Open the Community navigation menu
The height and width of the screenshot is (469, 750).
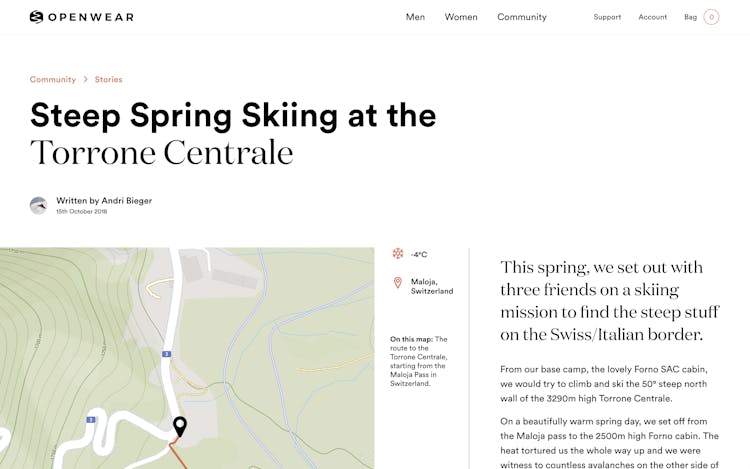(x=522, y=17)
